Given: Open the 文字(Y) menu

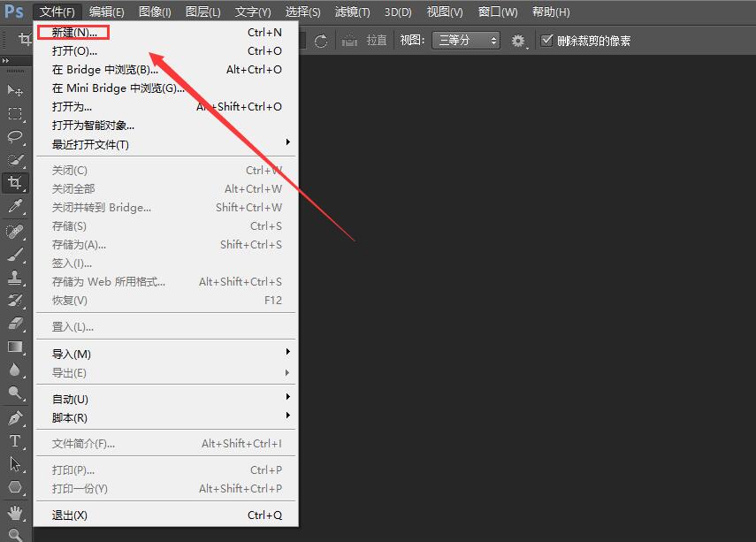Looking at the screenshot, I should 253,11.
